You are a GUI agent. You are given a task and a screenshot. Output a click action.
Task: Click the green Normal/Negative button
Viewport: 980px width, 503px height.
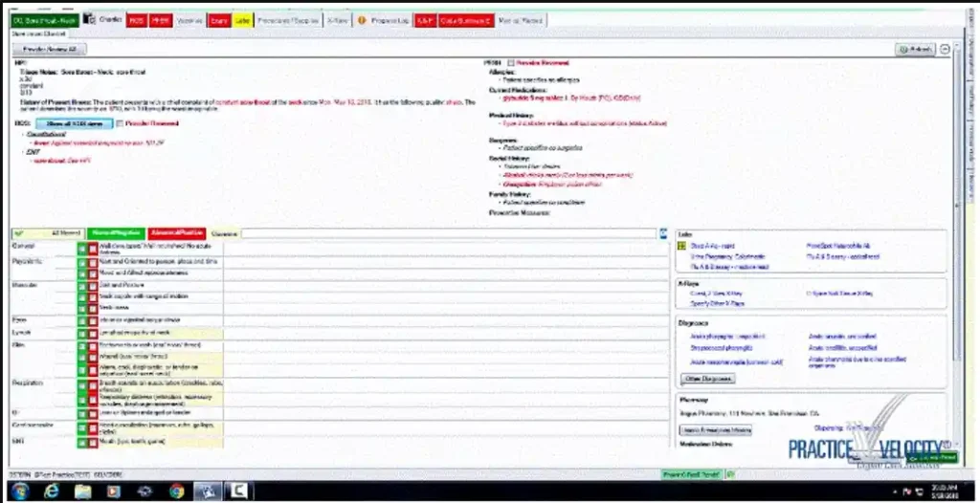(116, 233)
